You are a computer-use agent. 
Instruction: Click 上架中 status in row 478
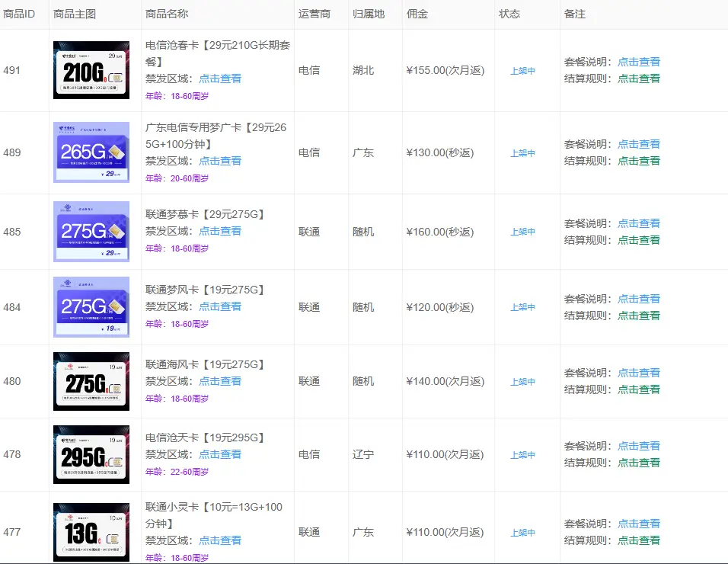(x=523, y=455)
